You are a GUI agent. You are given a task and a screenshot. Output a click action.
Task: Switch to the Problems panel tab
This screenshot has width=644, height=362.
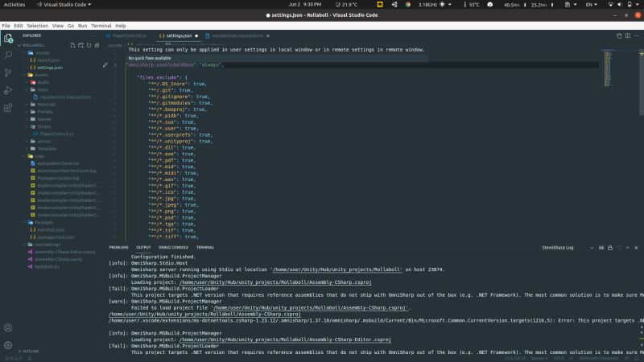tap(118, 248)
